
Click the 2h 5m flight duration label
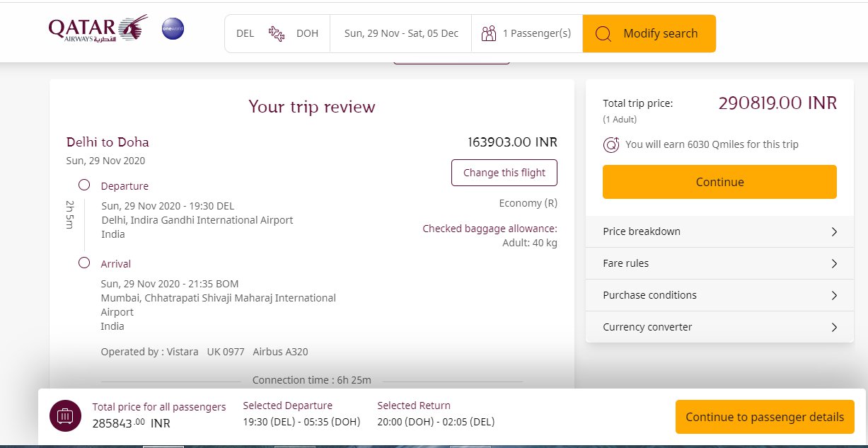point(70,216)
